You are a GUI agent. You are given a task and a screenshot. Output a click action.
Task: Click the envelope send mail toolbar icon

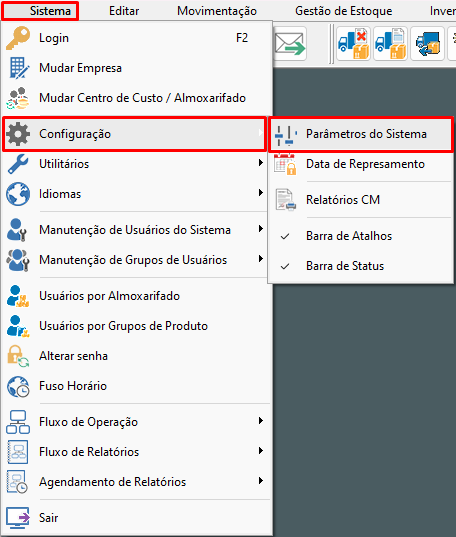coord(290,44)
